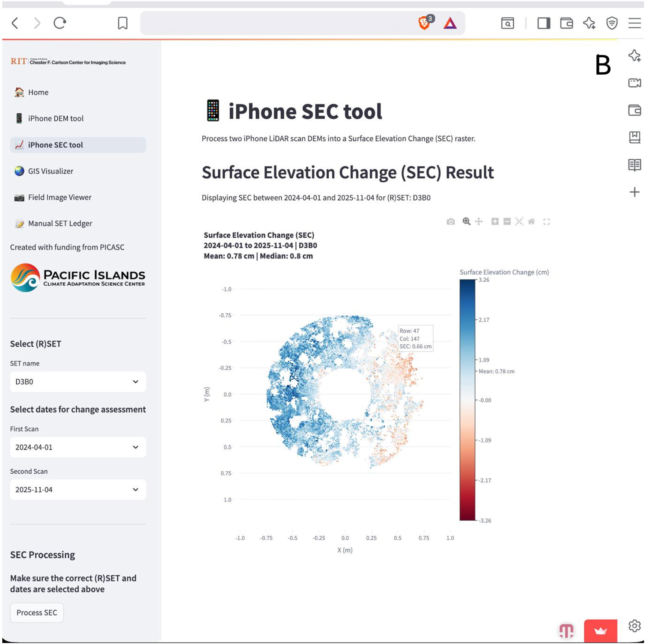This screenshot has height=644, width=646.
Task: Select the plot's box zoom tool
Action: point(466,222)
